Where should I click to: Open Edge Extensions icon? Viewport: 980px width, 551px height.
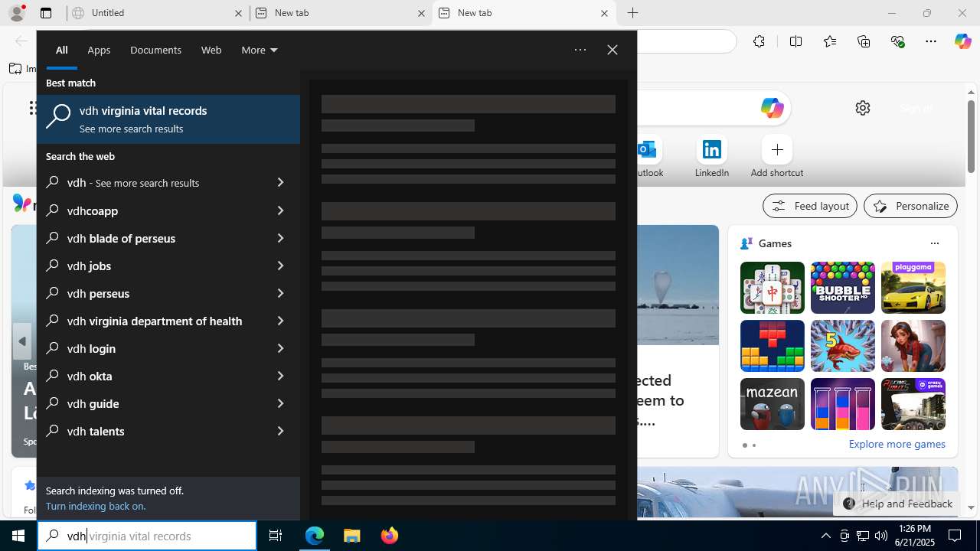[x=759, y=41]
